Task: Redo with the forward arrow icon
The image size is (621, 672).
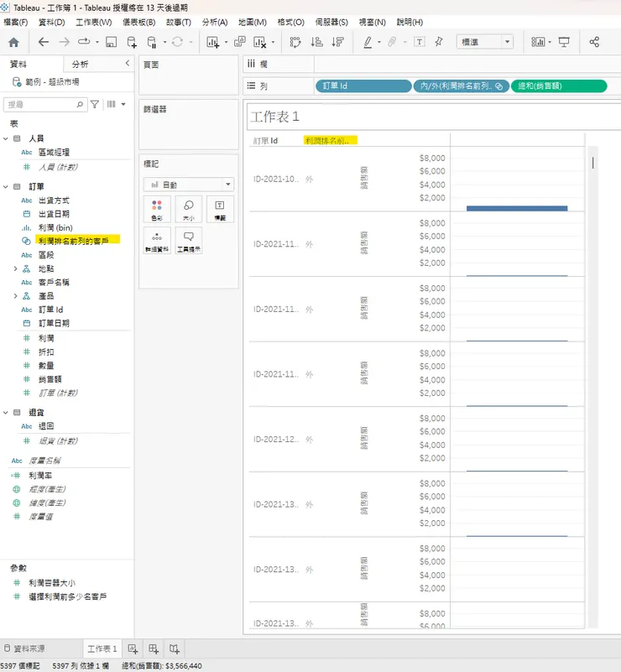Action: (x=65, y=42)
